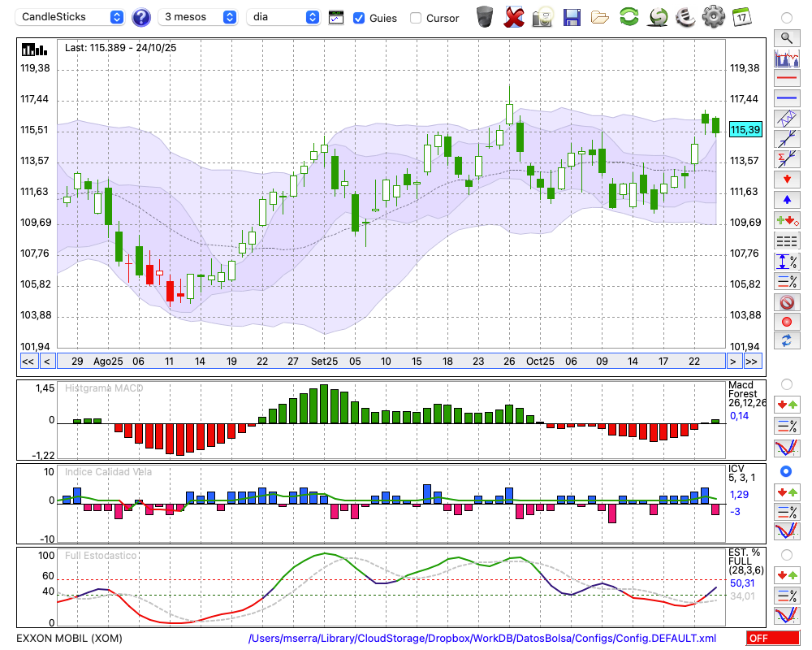812x650 pixels.
Task: Click the green plus red arrow tool
Action: pos(787,220)
